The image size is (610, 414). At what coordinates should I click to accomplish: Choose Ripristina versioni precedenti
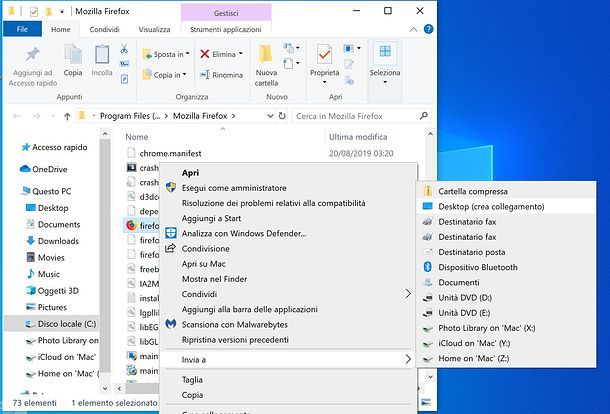[x=288, y=339]
